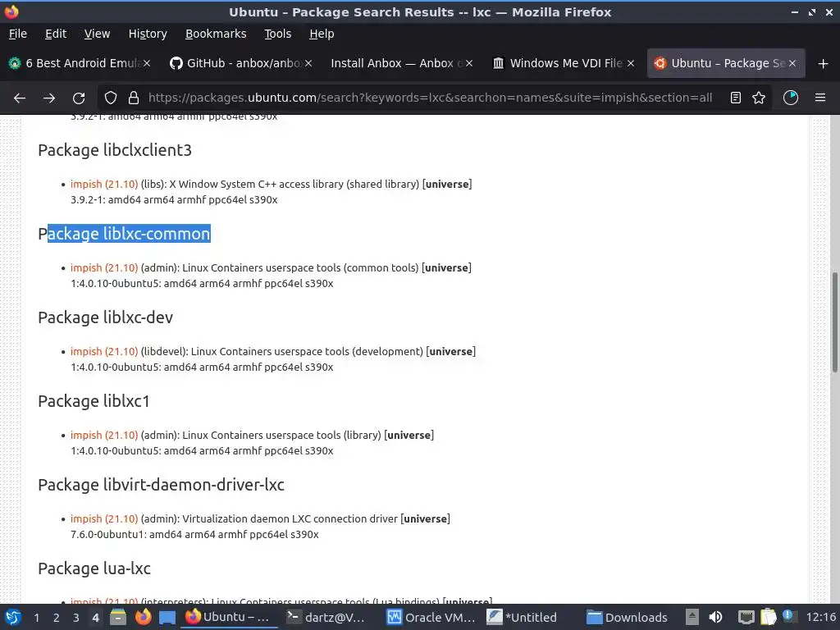Click the Package liblxc-dev heading

106,317
